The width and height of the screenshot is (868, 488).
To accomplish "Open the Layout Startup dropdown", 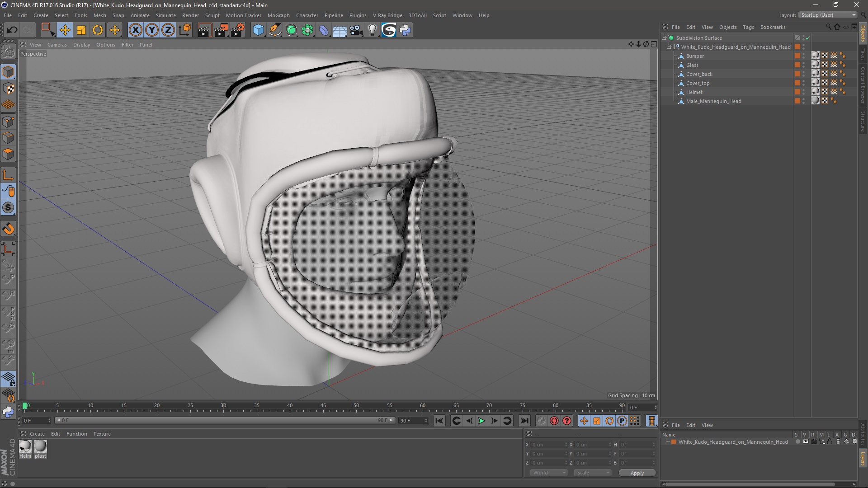I will click(x=828, y=15).
